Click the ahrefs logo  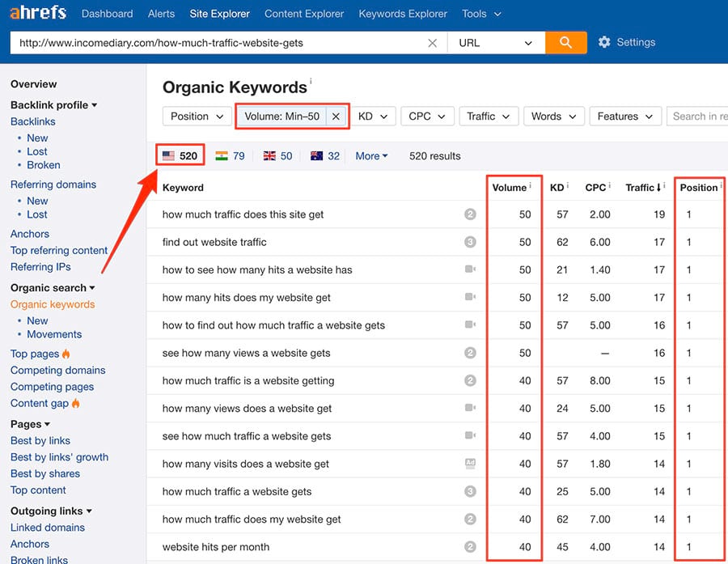[x=38, y=14]
